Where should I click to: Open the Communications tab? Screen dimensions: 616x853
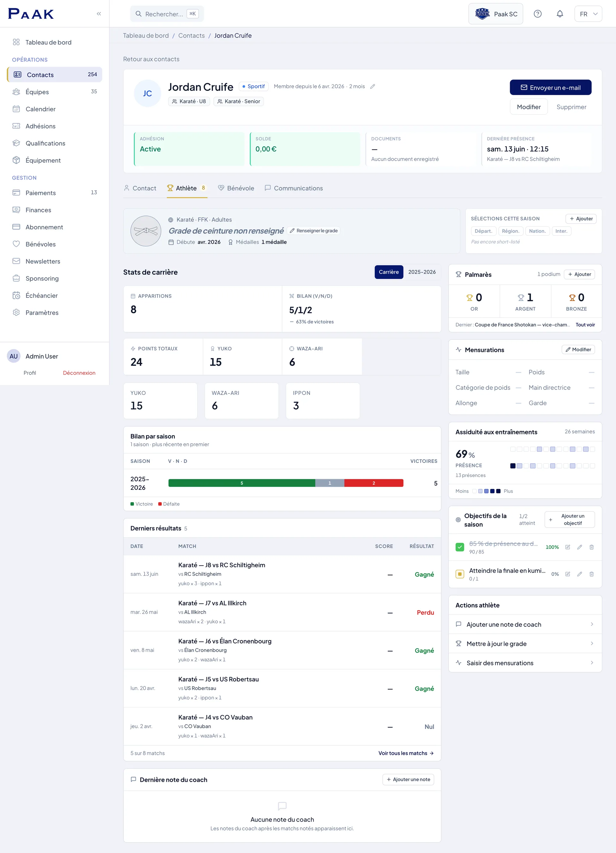[x=294, y=188]
